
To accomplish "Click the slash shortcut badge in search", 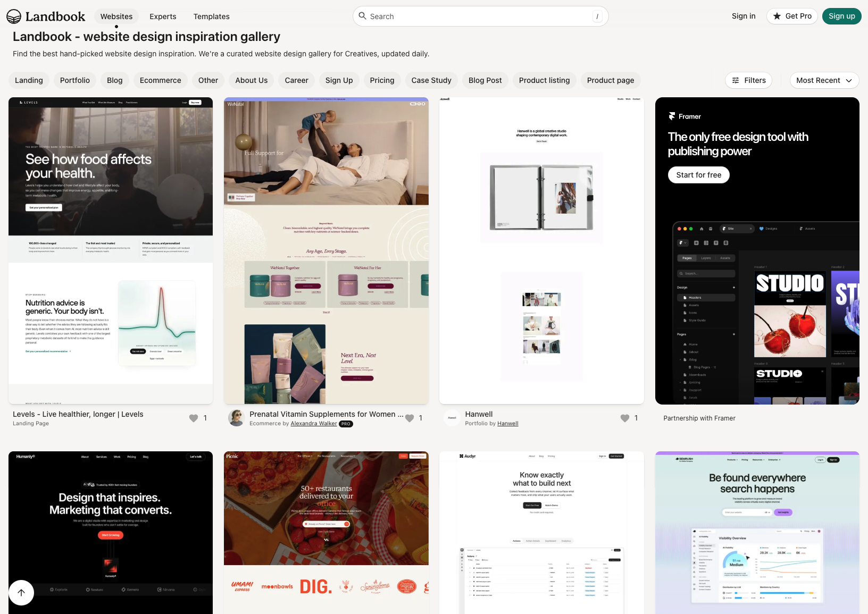I will tap(598, 16).
